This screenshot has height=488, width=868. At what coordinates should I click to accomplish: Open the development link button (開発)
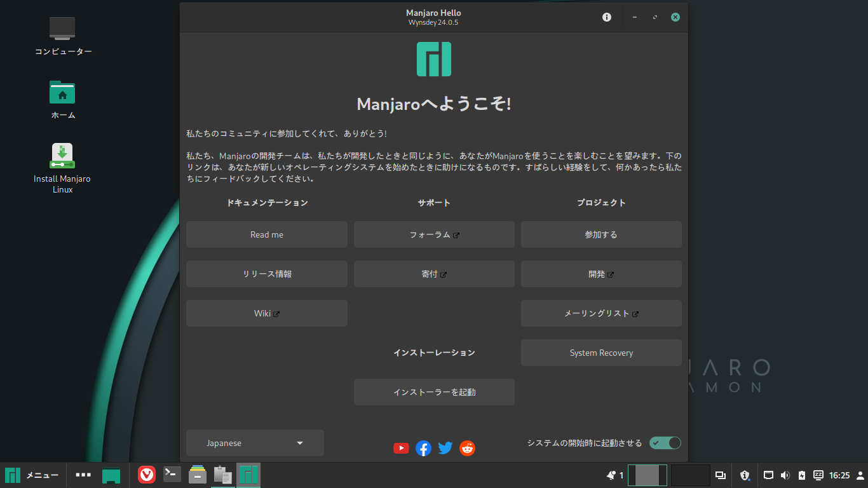[601, 274]
